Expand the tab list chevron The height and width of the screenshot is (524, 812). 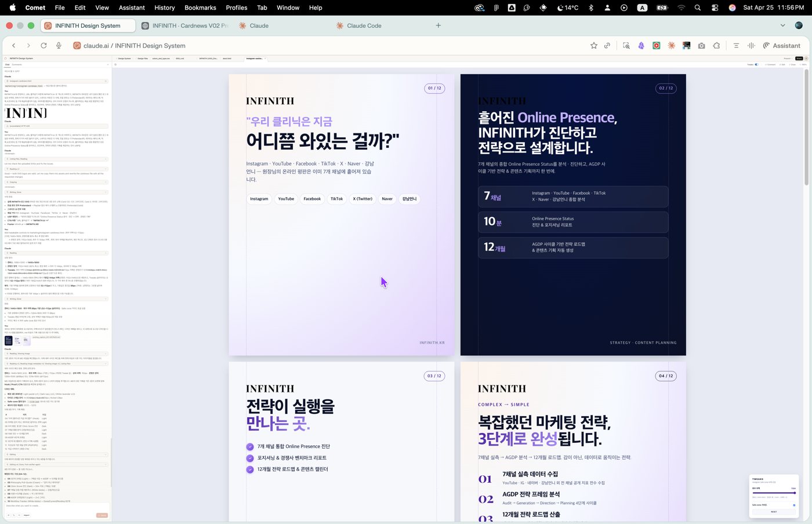click(782, 26)
